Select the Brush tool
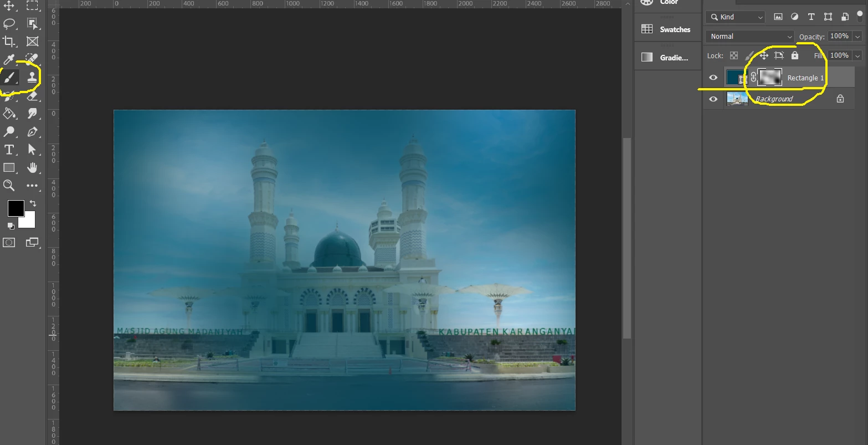The width and height of the screenshot is (868, 445). point(9,77)
